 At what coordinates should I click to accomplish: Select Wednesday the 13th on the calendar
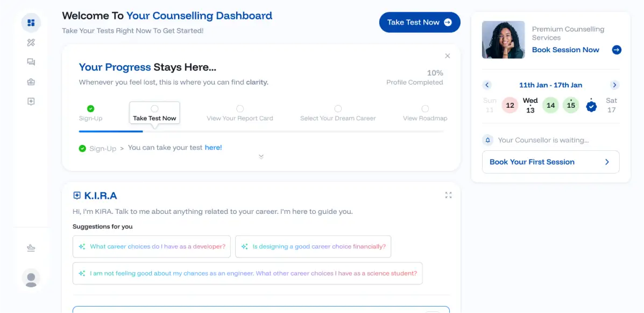pyautogui.click(x=530, y=105)
